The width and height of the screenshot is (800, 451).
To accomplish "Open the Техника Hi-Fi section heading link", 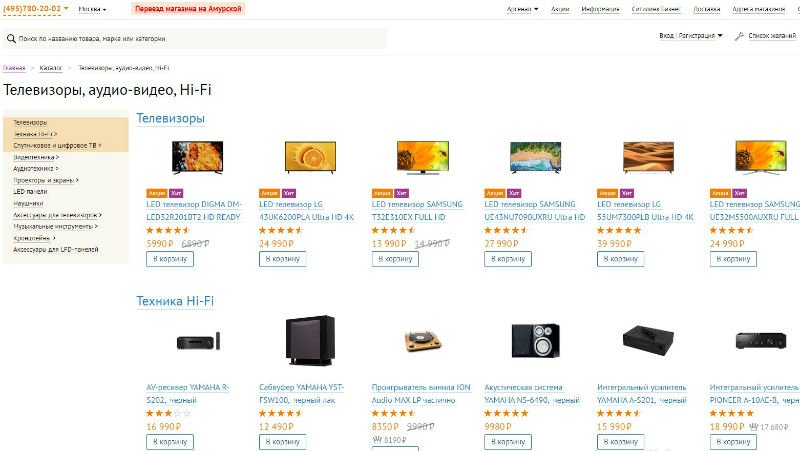I will click(175, 301).
